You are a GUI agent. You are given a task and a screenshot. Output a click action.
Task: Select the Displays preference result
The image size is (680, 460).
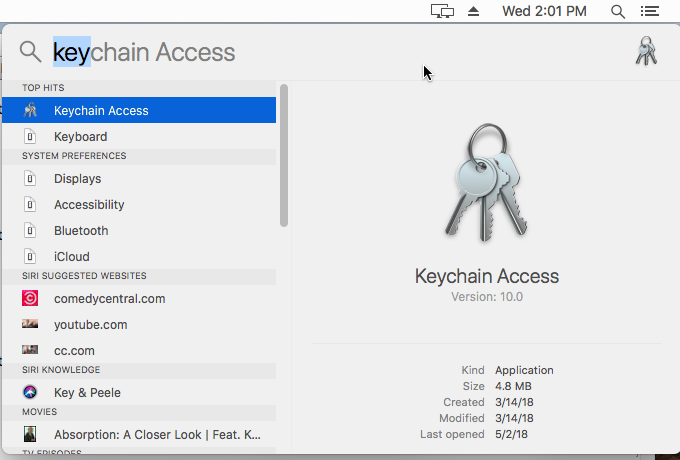tap(77, 179)
